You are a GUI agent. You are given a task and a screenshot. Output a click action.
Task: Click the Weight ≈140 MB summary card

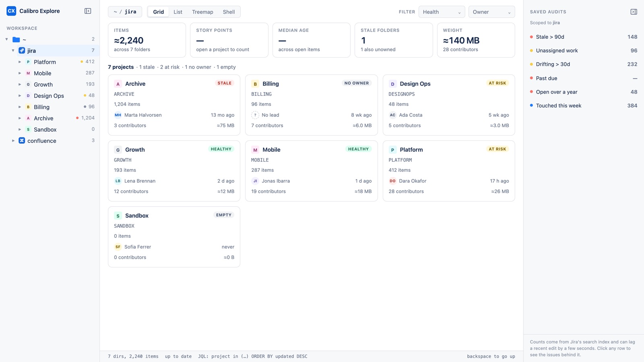[476, 40]
